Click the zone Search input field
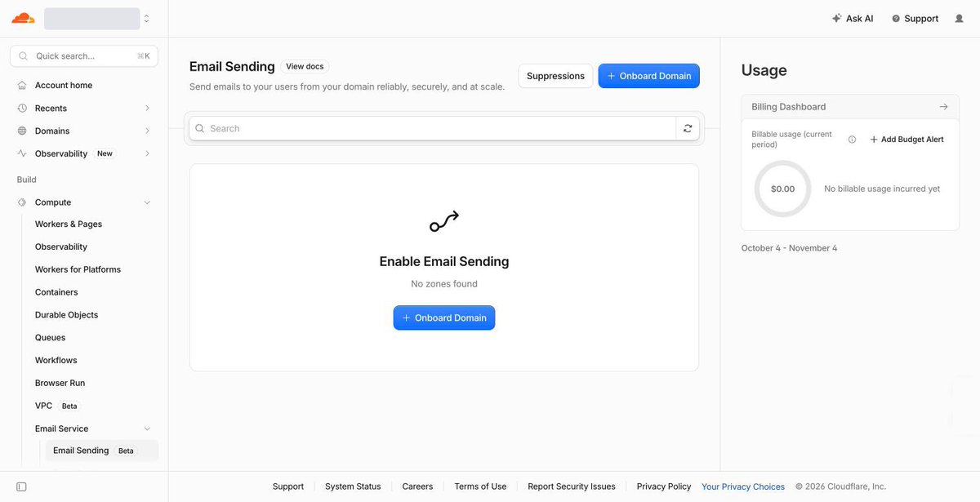 point(433,128)
